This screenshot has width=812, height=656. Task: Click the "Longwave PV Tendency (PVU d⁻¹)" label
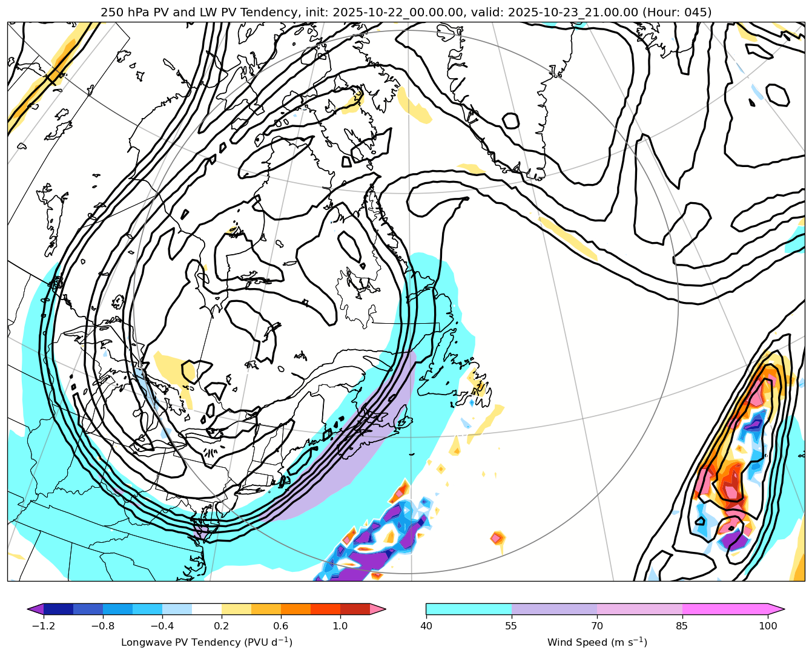point(206,642)
